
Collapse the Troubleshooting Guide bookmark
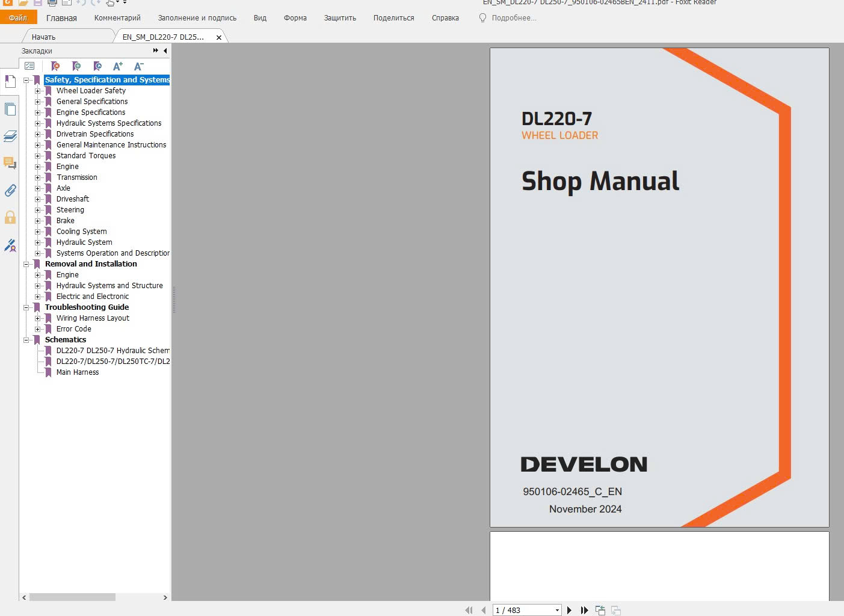[26, 307]
